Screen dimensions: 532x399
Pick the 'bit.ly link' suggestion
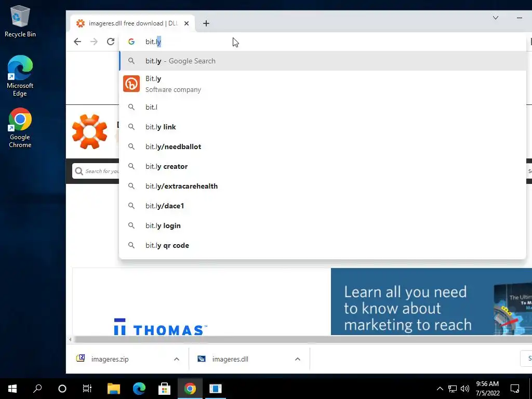(x=323, y=127)
